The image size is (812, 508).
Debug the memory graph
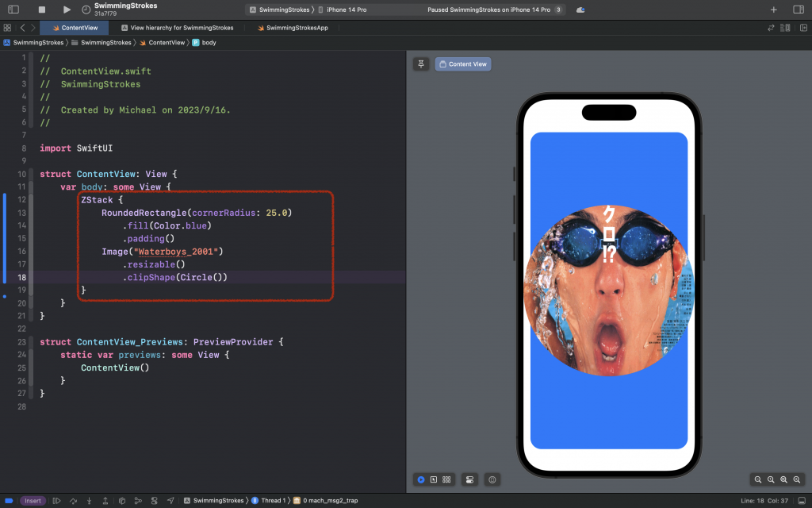(x=138, y=501)
